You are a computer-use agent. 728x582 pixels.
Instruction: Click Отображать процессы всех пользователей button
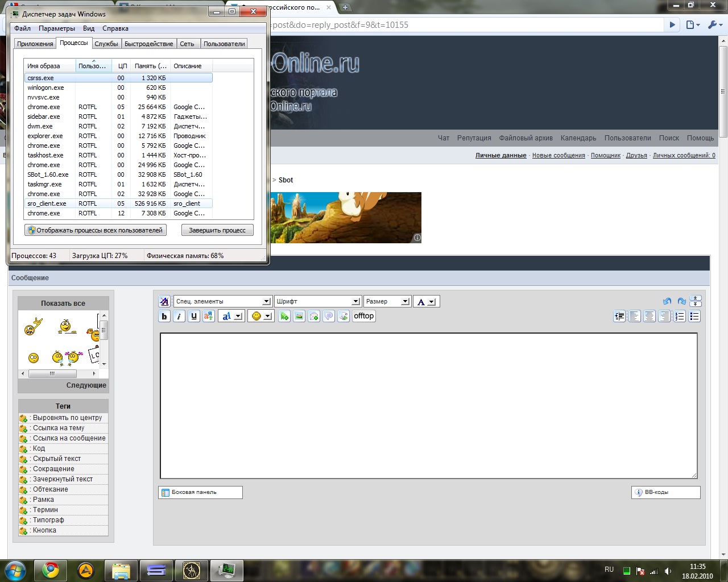(96, 230)
